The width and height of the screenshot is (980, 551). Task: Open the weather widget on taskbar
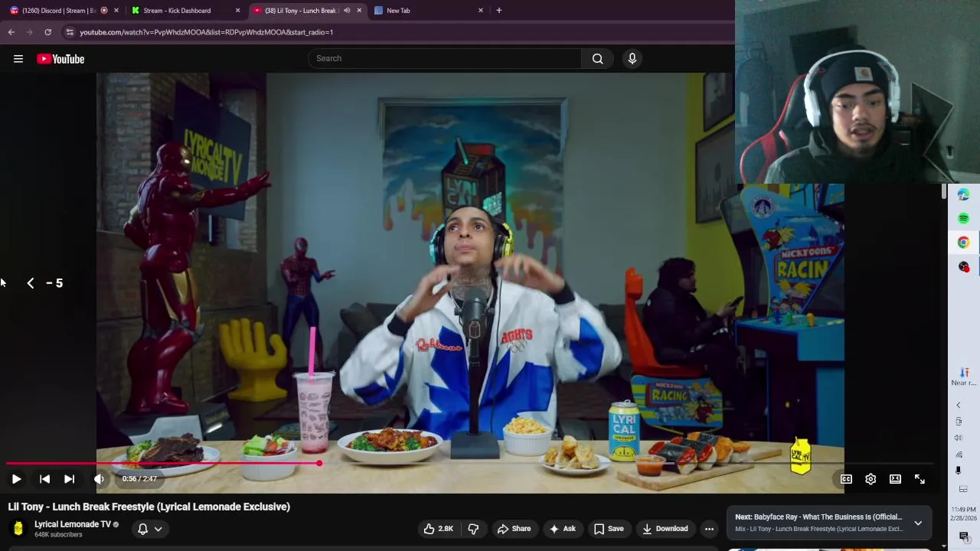click(964, 377)
